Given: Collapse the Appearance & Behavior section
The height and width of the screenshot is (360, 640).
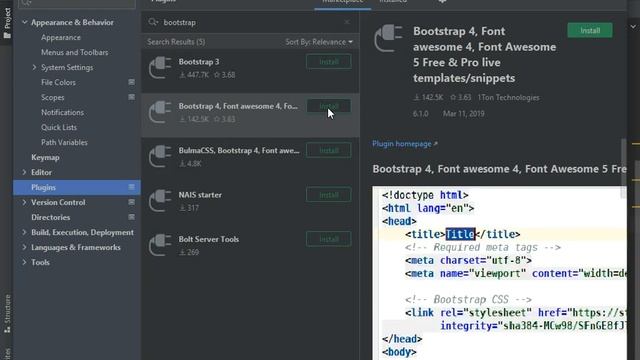Looking at the screenshot, I should [24, 22].
